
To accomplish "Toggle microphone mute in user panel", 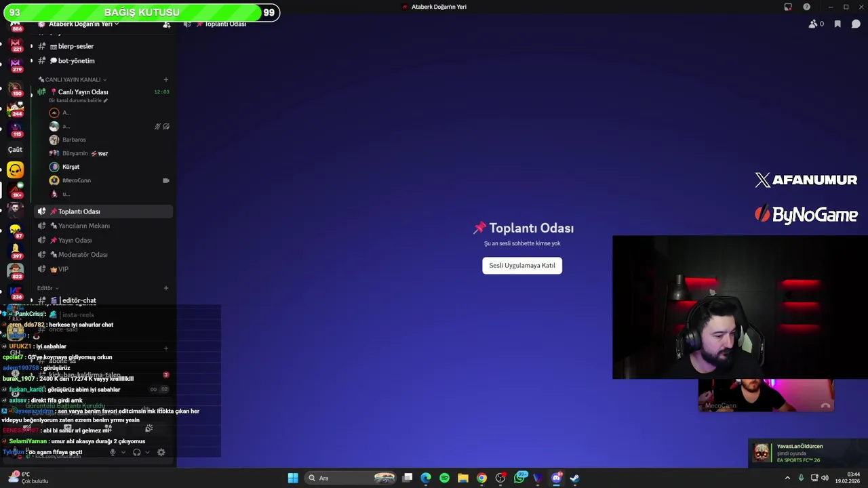I will (113, 452).
